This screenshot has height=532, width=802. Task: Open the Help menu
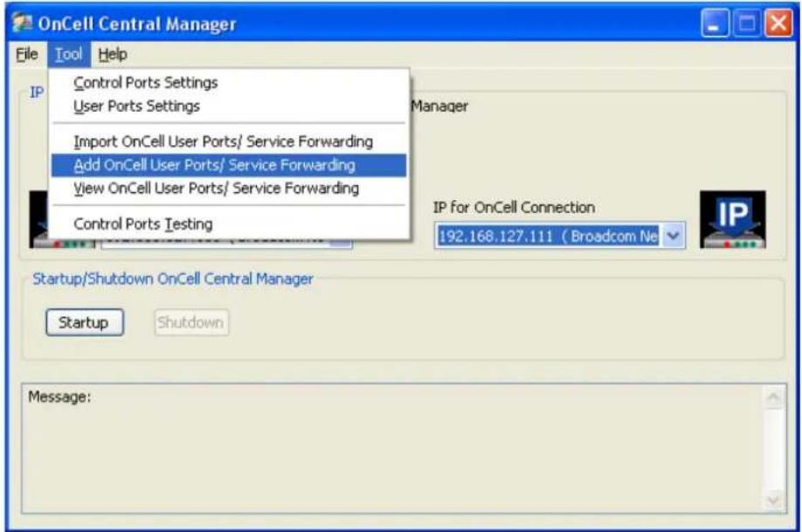[113, 54]
